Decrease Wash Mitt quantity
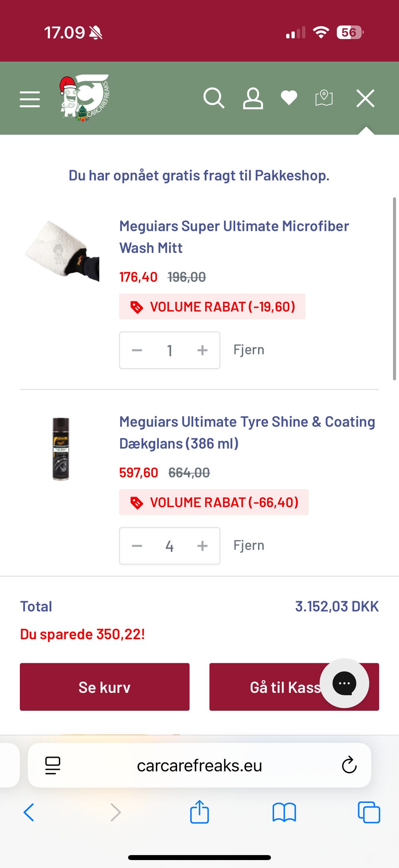399x868 pixels. pyautogui.click(x=137, y=350)
